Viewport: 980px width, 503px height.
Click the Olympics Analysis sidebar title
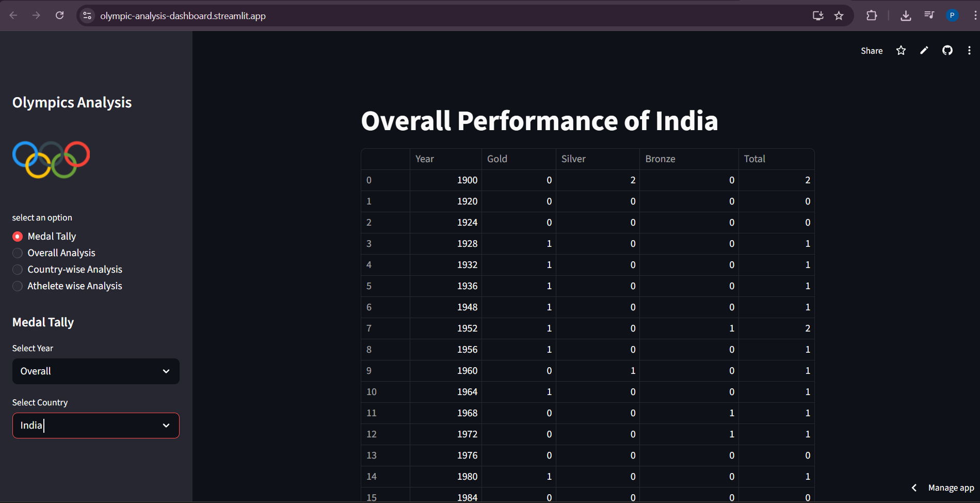click(72, 102)
